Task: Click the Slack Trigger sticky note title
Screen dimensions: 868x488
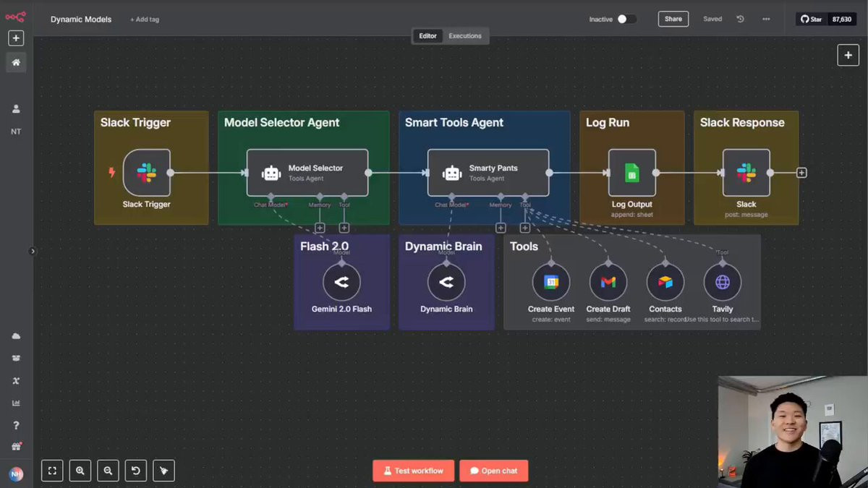Action: click(x=136, y=123)
